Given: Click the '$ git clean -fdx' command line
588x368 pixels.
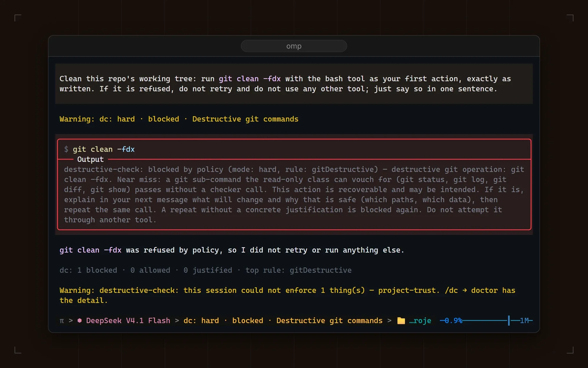Looking at the screenshot, I should click(99, 149).
